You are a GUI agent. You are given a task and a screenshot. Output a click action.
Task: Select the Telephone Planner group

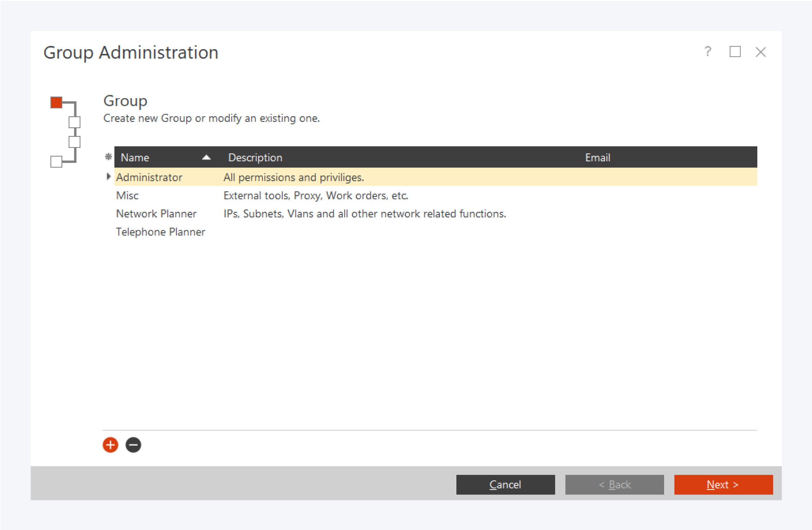[x=161, y=232]
